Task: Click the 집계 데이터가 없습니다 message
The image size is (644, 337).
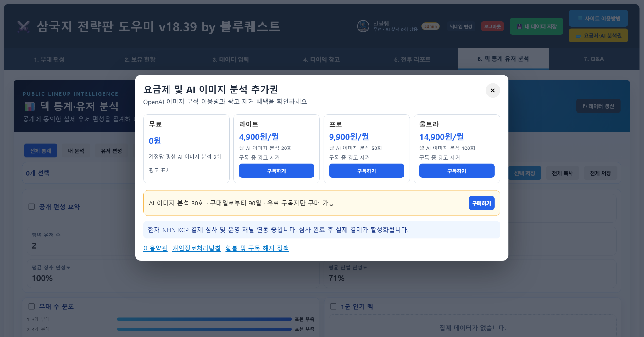Action: tap(472, 328)
